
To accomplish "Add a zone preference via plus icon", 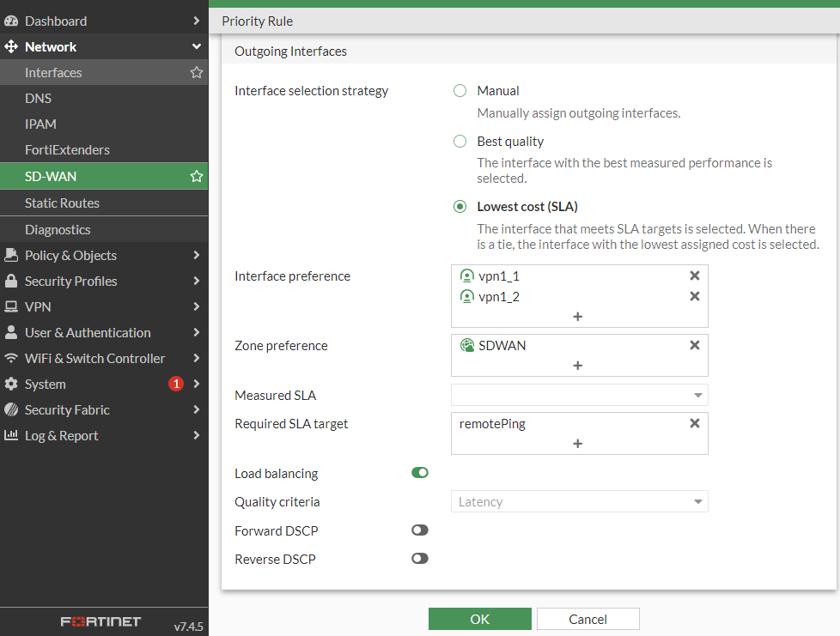I will (577, 366).
